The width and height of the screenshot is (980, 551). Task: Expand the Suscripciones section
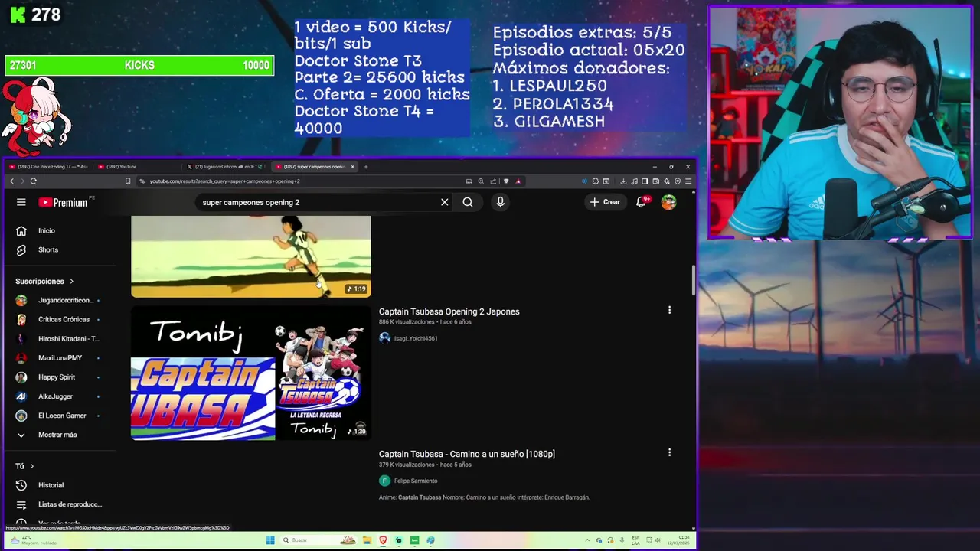[44, 281]
